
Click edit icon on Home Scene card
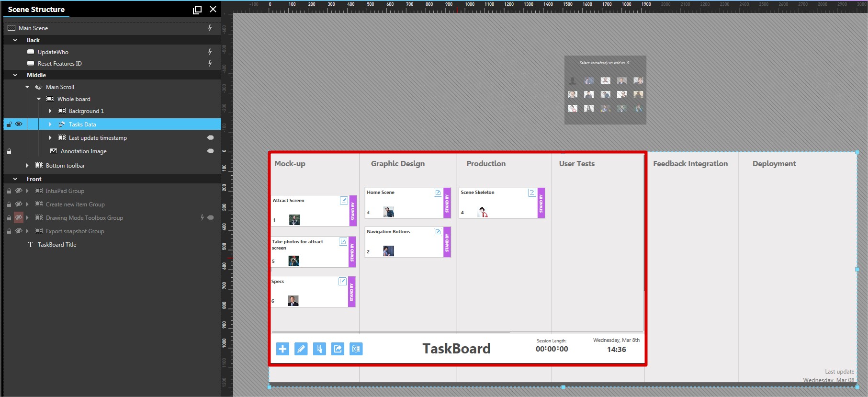click(x=438, y=193)
